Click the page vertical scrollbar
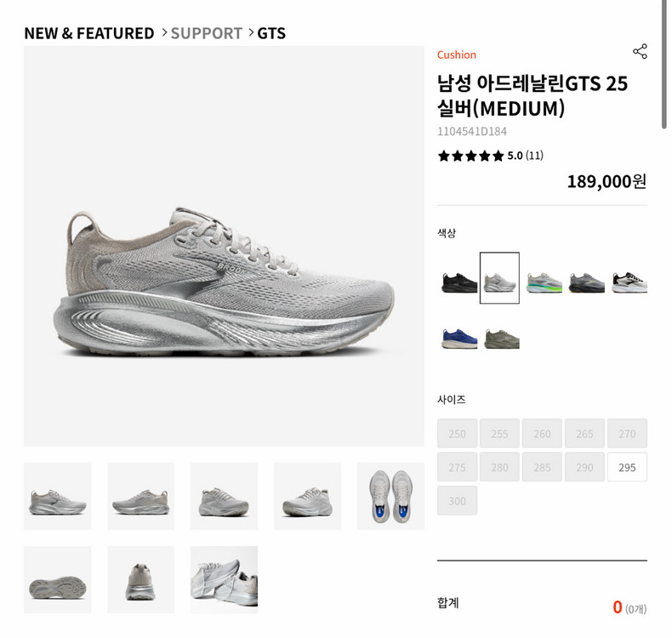This screenshot has height=638, width=672. point(663,65)
